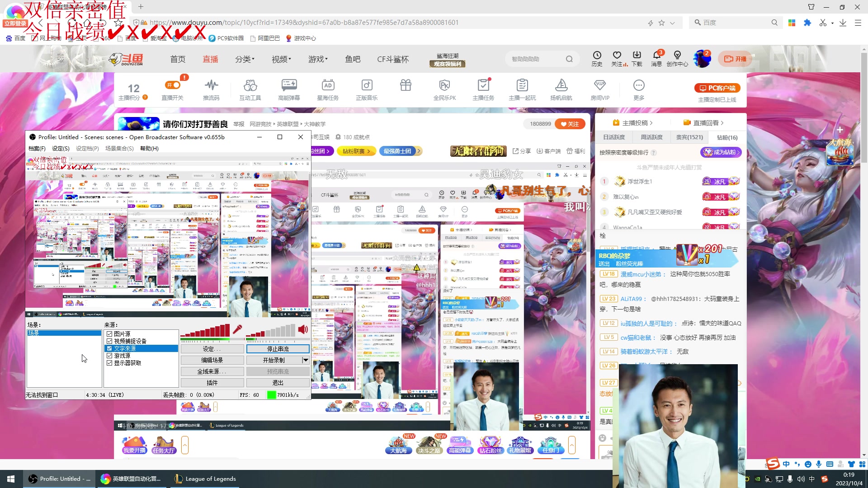Expand 主播投稿 chevron link

(x=633, y=123)
